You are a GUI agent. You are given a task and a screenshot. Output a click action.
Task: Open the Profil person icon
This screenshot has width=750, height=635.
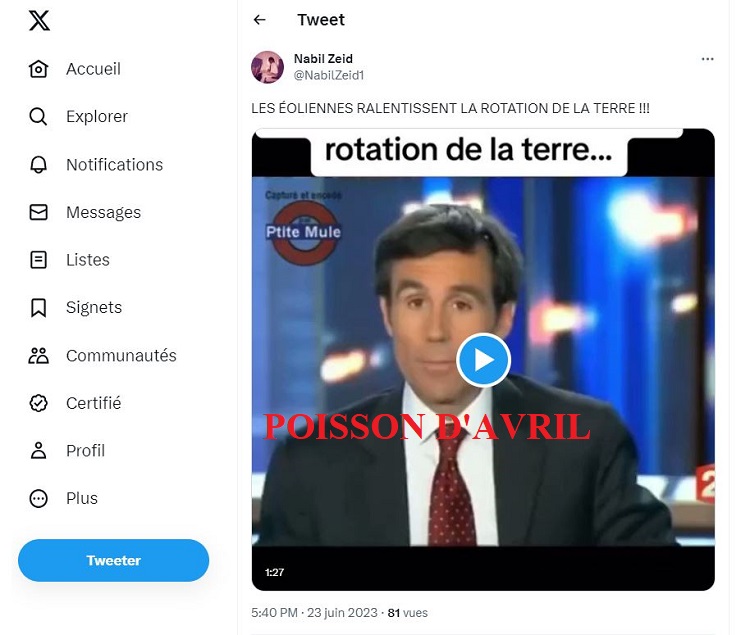pos(38,450)
